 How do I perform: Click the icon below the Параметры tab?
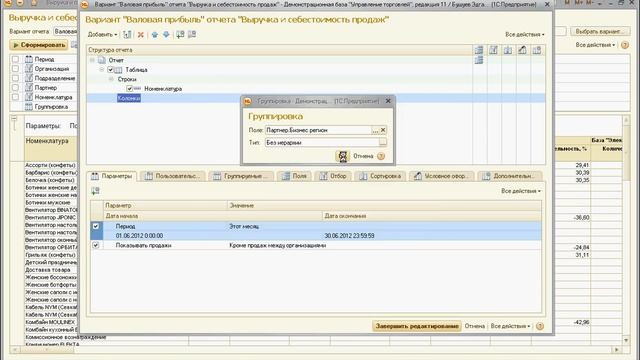click(x=96, y=191)
